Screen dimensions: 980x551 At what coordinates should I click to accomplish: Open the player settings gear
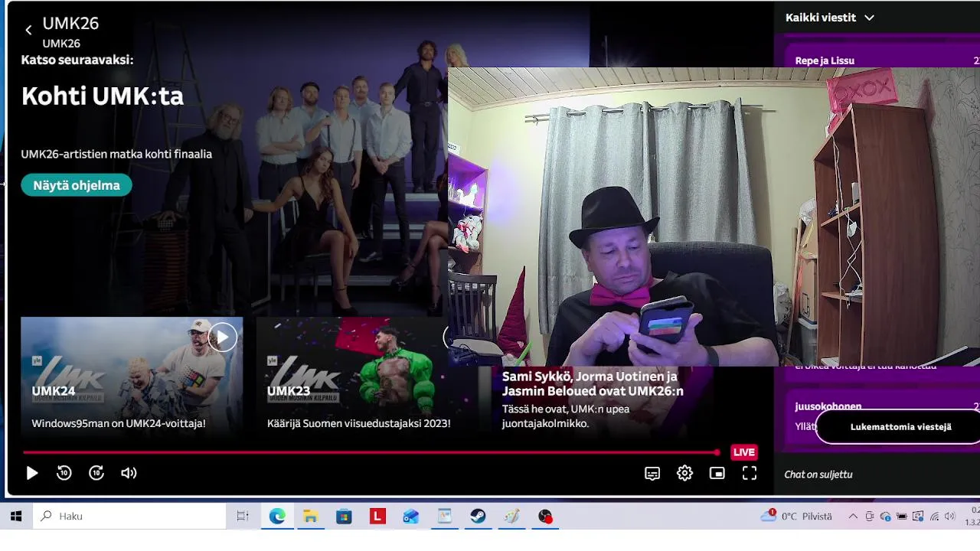685,474
